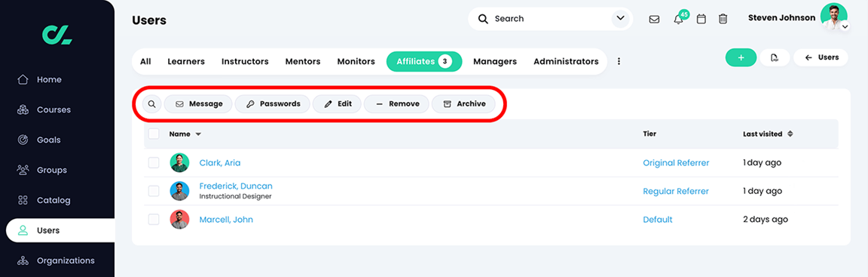Click the Edit button
The image size is (868, 277).
pos(337,103)
